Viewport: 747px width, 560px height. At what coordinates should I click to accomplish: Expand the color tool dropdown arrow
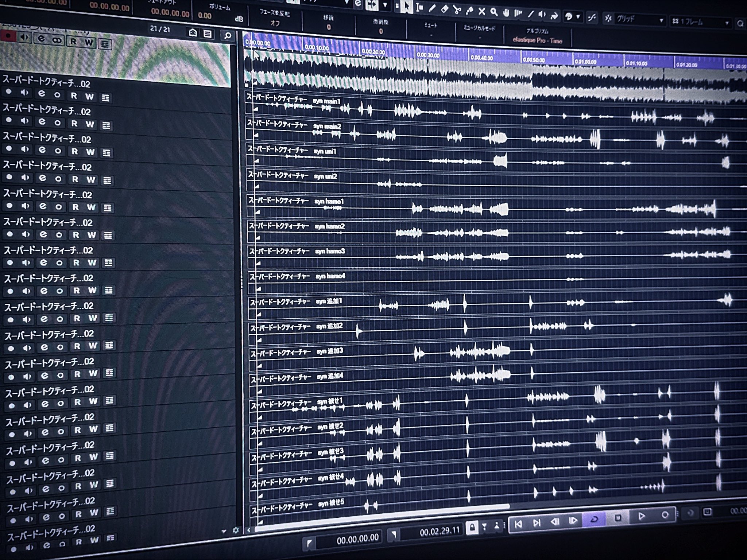pos(578,17)
